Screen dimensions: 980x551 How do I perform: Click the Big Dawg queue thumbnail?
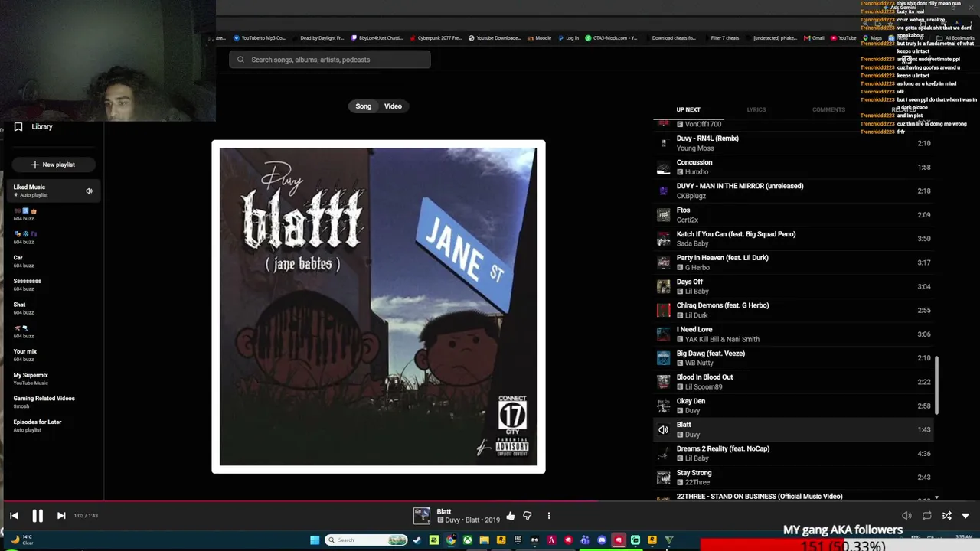[663, 358]
